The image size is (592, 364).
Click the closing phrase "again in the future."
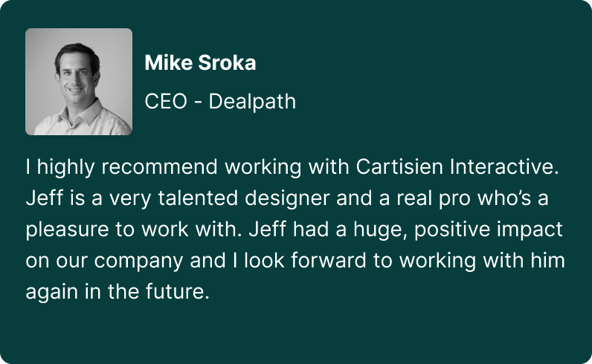(x=118, y=292)
